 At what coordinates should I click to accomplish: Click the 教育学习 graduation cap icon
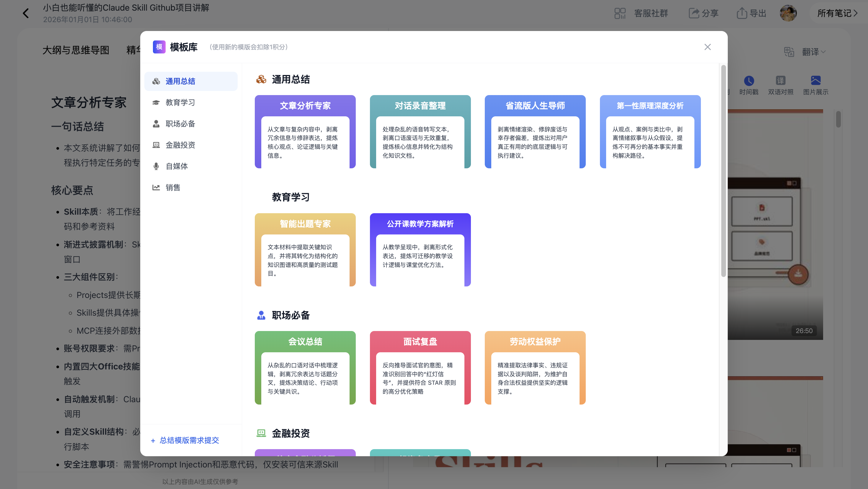pyautogui.click(x=156, y=102)
